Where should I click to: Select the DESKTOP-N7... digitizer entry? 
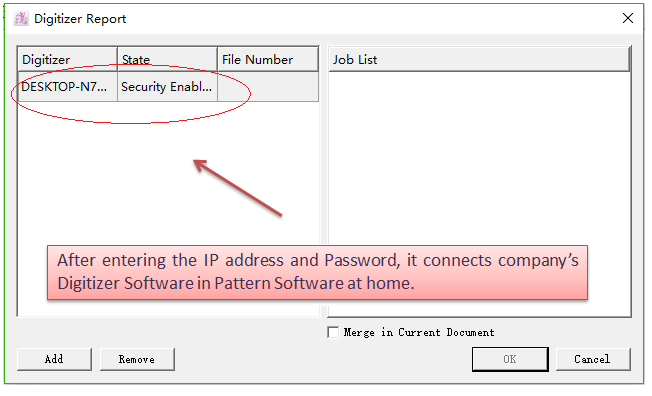pyautogui.click(x=68, y=87)
